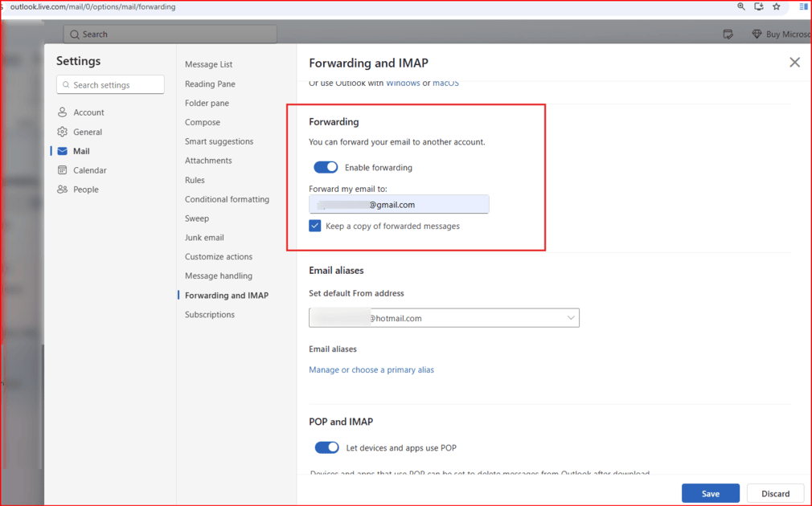Click the Buy Microsoft diamond icon

(757, 35)
